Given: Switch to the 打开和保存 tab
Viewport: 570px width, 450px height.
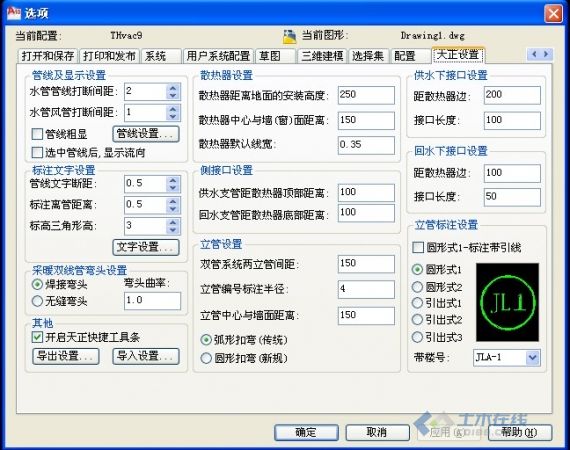Looking at the screenshot, I should click(48, 56).
